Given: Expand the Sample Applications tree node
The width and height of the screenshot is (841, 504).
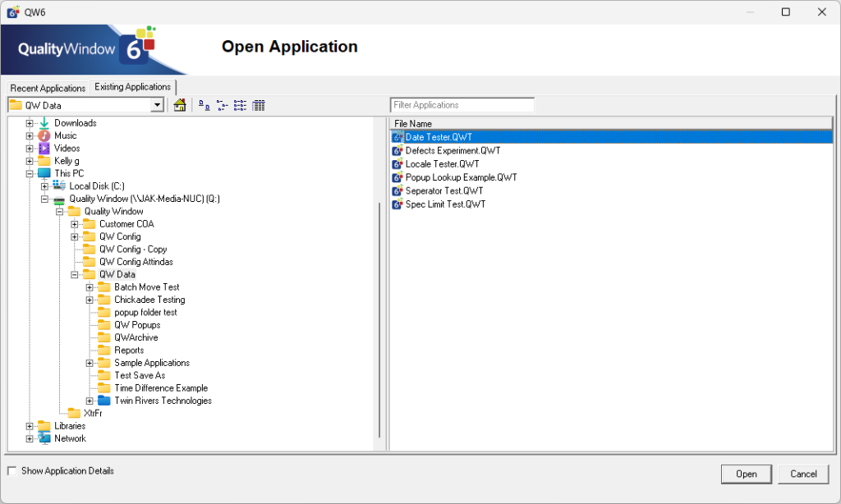Looking at the screenshot, I should pos(90,362).
